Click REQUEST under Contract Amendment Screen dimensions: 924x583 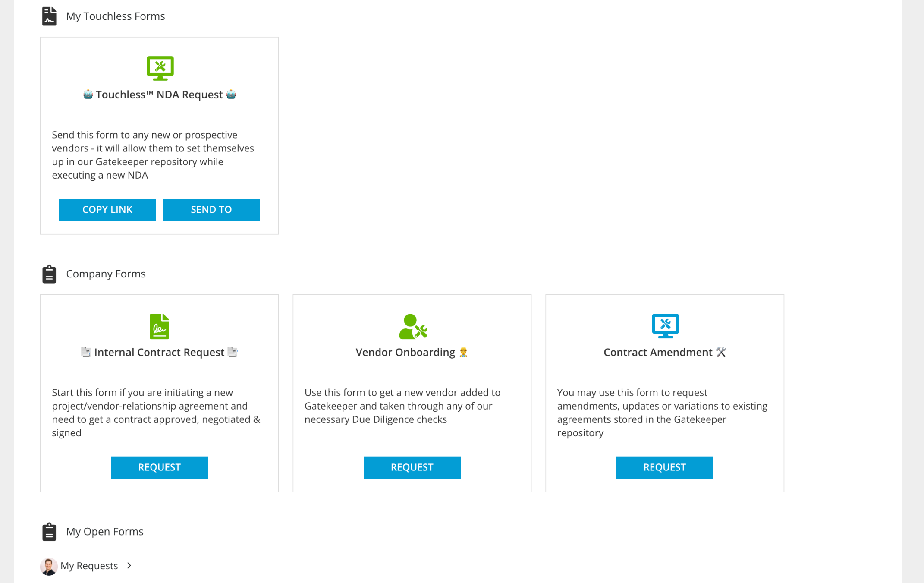point(664,467)
